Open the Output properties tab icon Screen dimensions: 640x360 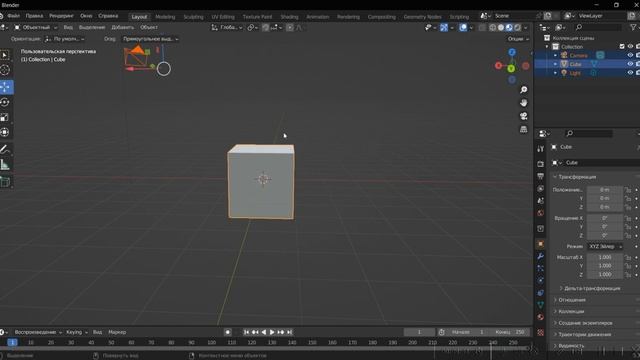(540, 176)
